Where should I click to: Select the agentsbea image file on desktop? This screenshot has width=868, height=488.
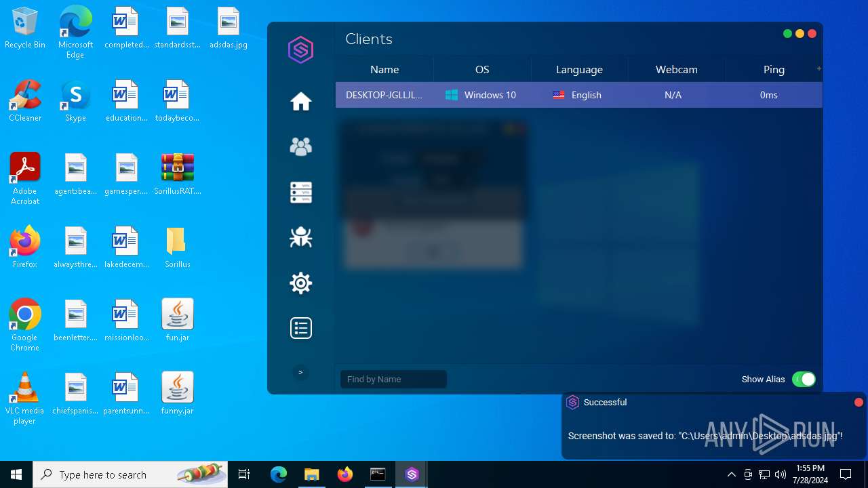click(x=75, y=174)
